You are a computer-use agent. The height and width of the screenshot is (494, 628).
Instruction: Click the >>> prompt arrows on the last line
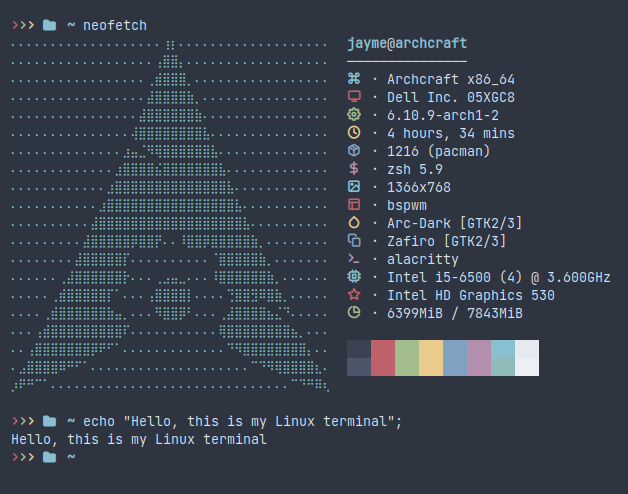pyautogui.click(x=23, y=457)
